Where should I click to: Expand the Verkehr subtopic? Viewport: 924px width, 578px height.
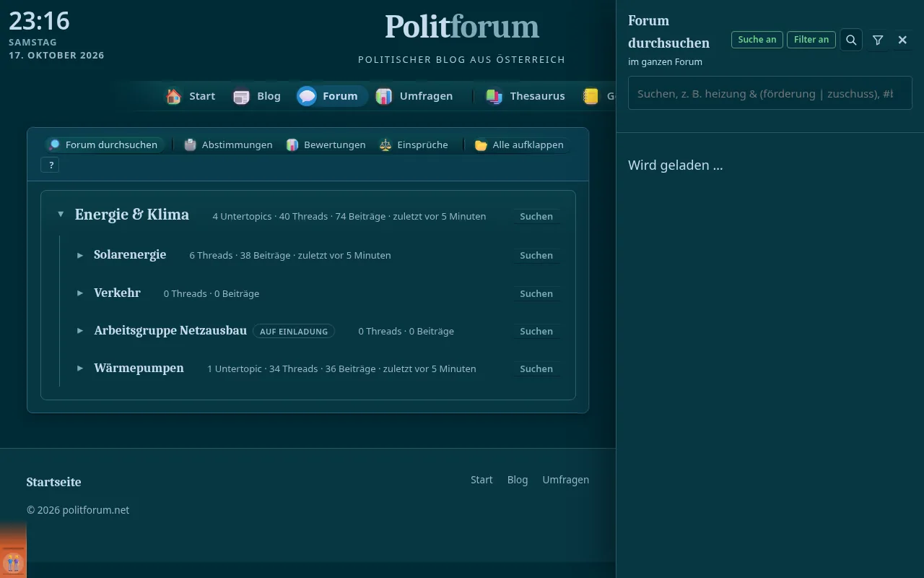[80, 293]
